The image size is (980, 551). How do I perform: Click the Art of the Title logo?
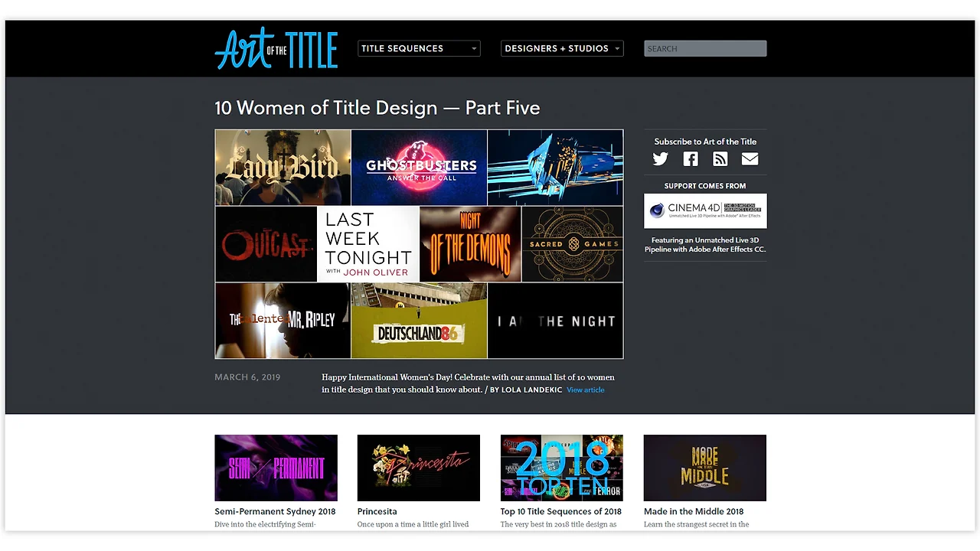(x=276, y=48)
